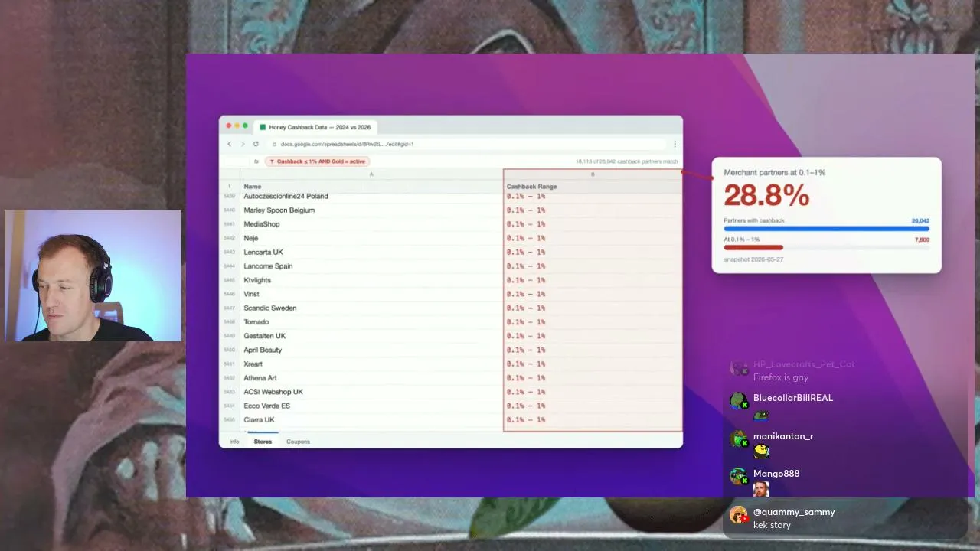This screenshot has width=980, height=551.
Task: Click Mango888's chat avatar
Action: (738, 476)
